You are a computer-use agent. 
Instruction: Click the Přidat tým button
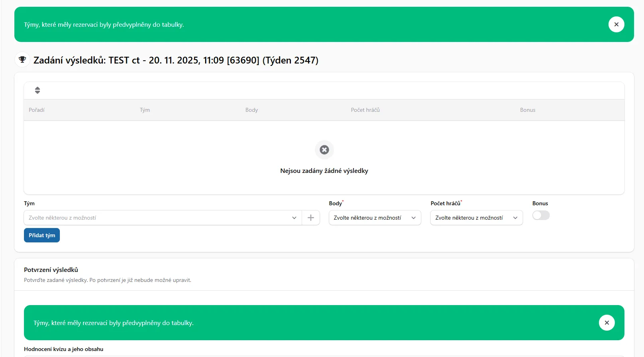tap(42, 235)
